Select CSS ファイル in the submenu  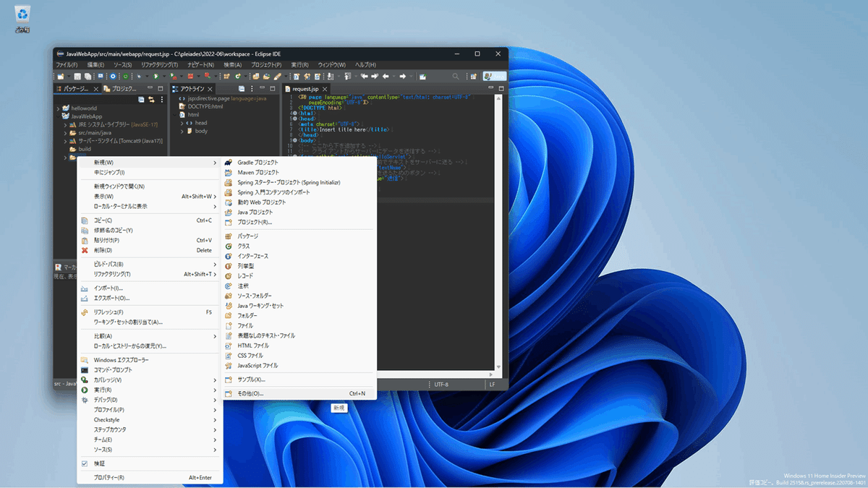[x=300, y=356]
